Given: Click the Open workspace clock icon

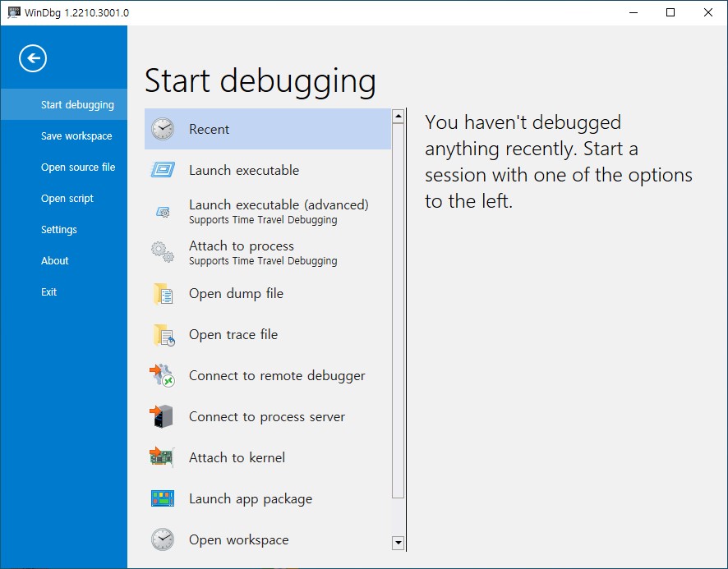Looking at the screenshot, I should 163,539.
